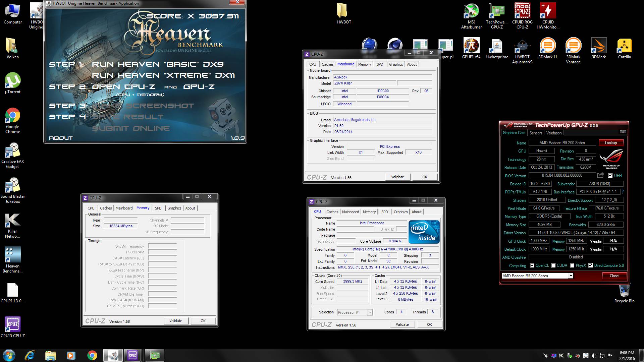The width and height of the screenshot is (644, 362).
Task: Open SPD tab in the Mainboard CPU-Z window
Action: pos(380,64)
